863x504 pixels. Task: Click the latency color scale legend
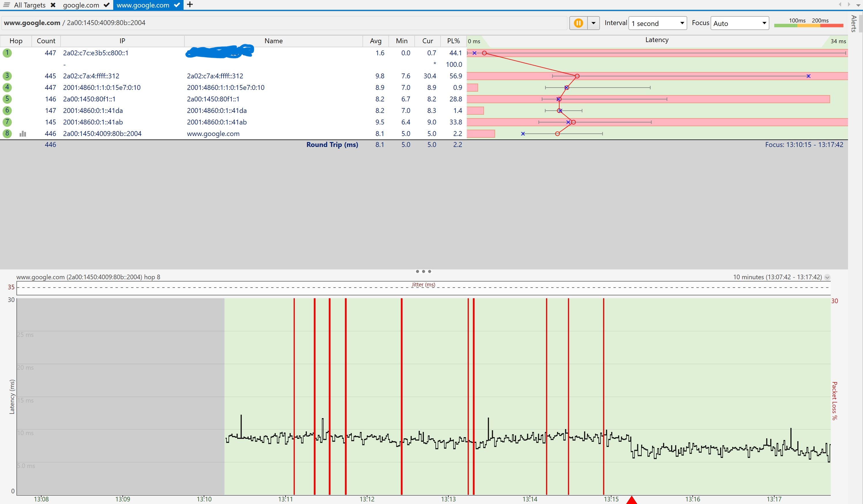click(x=809, y=22)
